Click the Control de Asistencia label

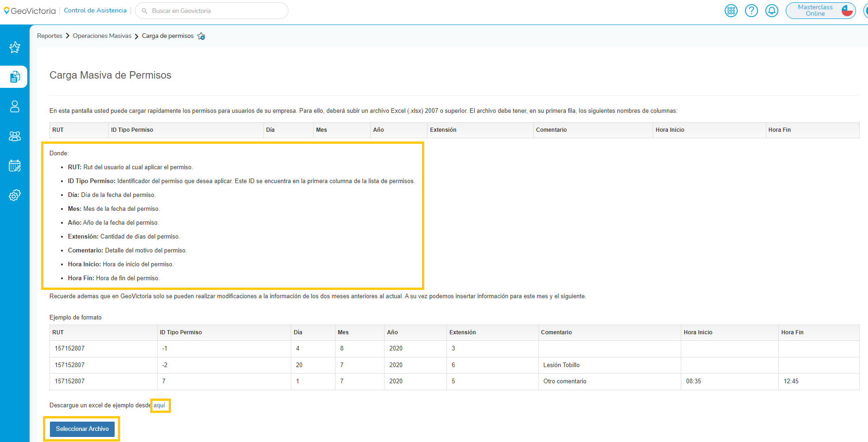tap(95, 11)
